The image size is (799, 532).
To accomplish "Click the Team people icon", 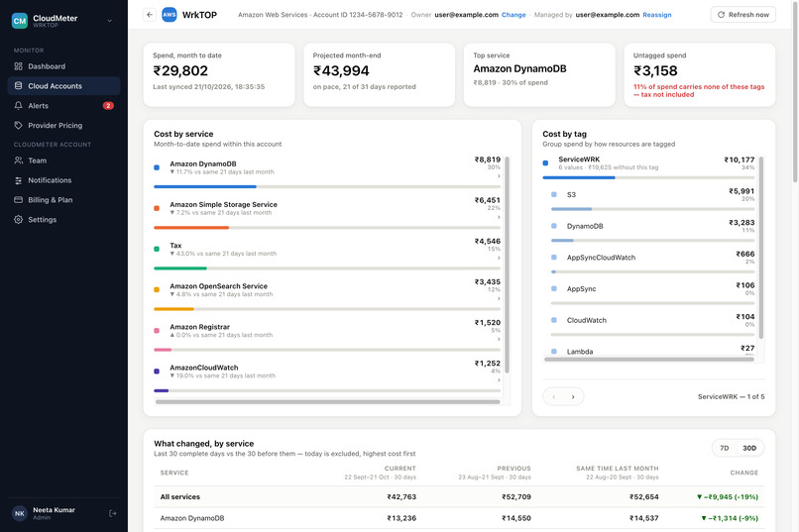I will click(19, 160).
